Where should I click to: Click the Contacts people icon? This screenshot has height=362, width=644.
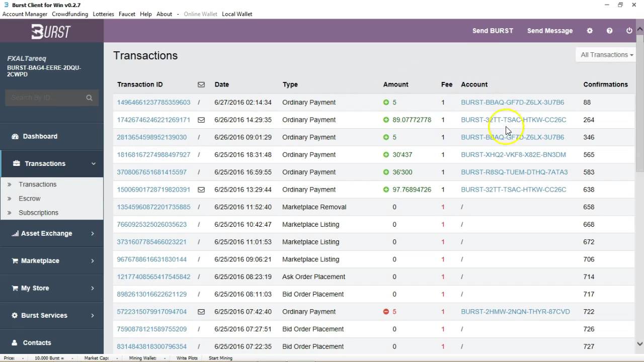pos(15,342)
